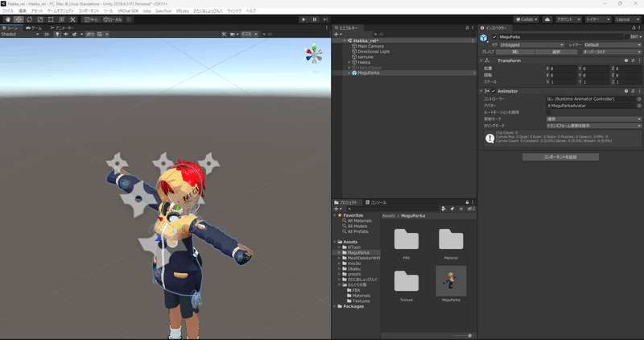
Task: Pick object for Controller field
Action: pos(639,99)
